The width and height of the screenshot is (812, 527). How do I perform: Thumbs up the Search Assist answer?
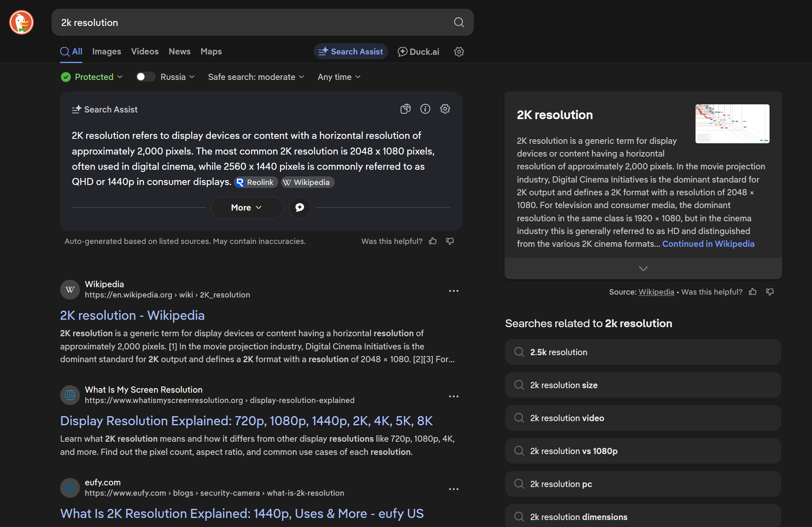click(x=432, y=241)
